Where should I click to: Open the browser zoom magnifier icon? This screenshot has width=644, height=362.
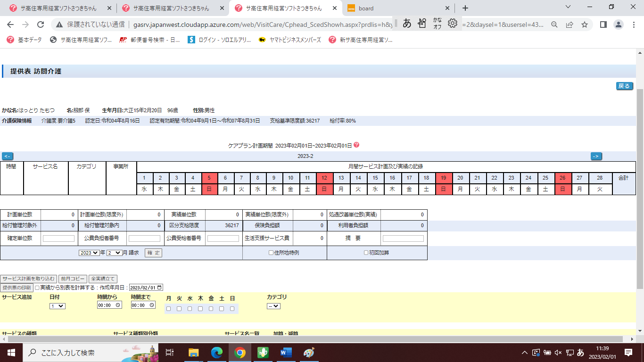[x=554, y=25]
